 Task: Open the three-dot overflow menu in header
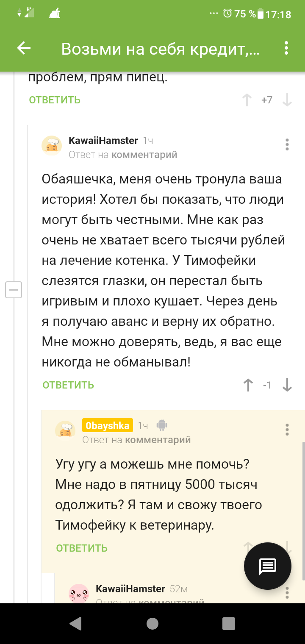tap(287, 49)
